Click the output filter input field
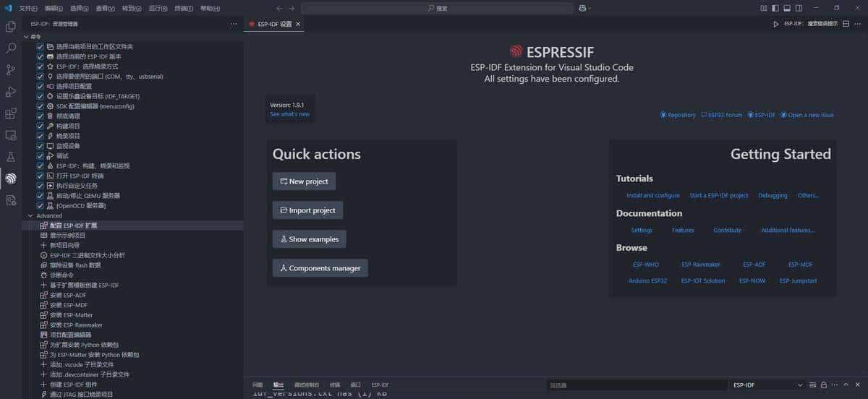The image size is (868, 399). coord(637,385)
